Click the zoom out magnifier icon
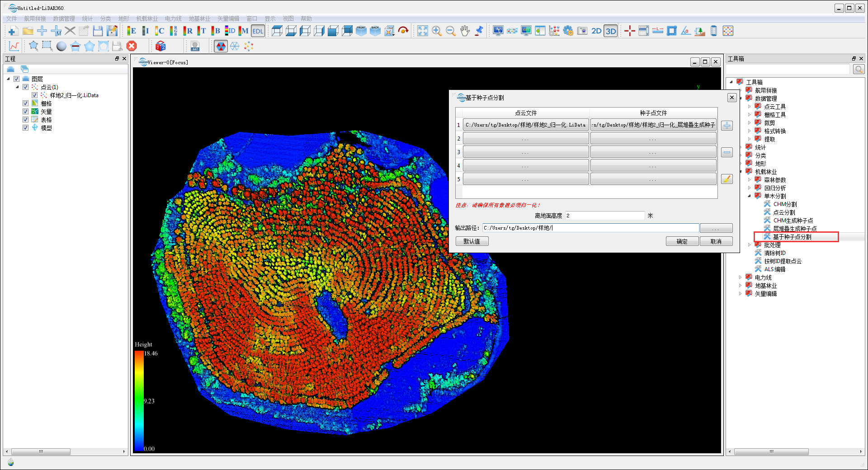The width and height of the screenshot is (868, 470). [451, 31]
